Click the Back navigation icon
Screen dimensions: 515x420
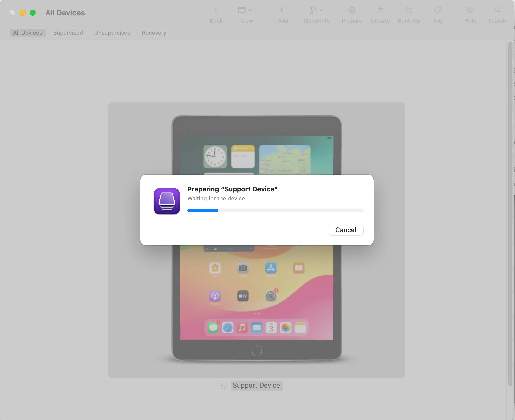tap(216, 10)
